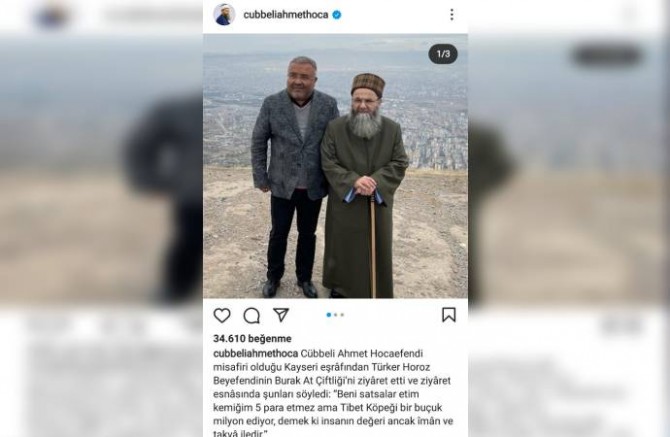This screenshot has width=670, height=437.
Task: Open comments via the speech bubble icon
Action: [252, 316]
